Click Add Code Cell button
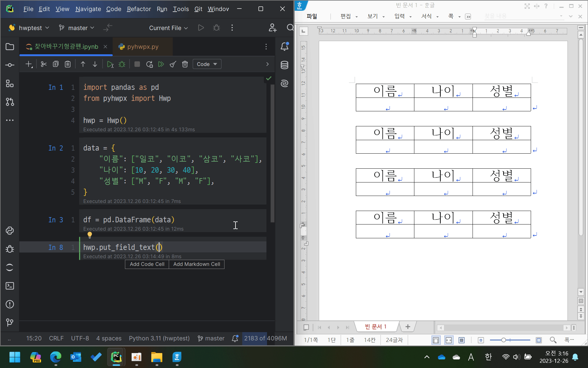The width and height of the screenshot is (588, 368). (x=147, y=264)
